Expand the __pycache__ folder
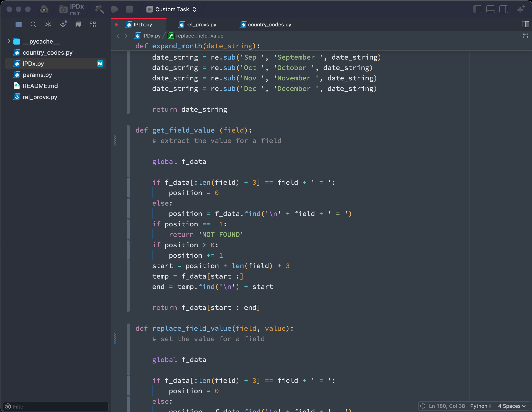This screenshot has width=532, height=412. (x=9, y=41)
